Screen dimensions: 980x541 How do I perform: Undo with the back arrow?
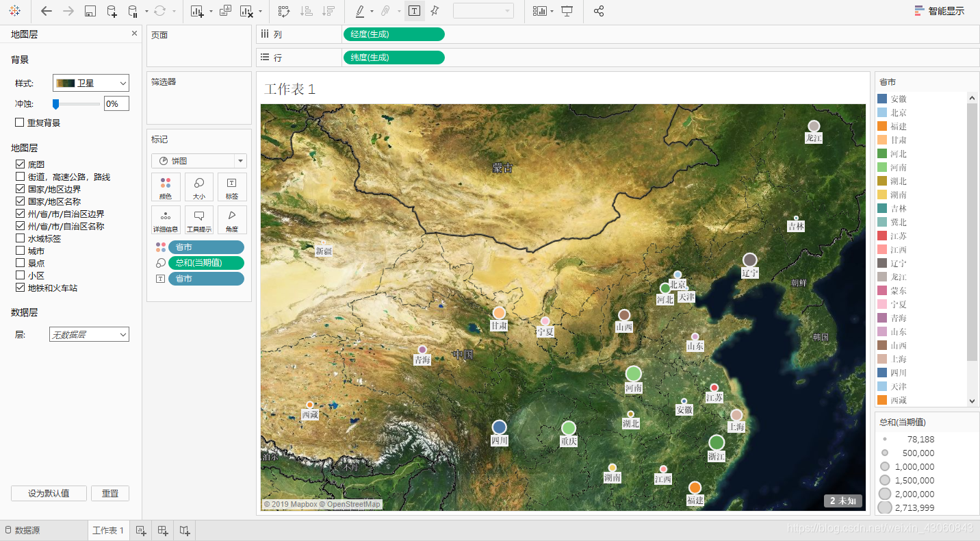pyautogui.click(x=46, y=11)
